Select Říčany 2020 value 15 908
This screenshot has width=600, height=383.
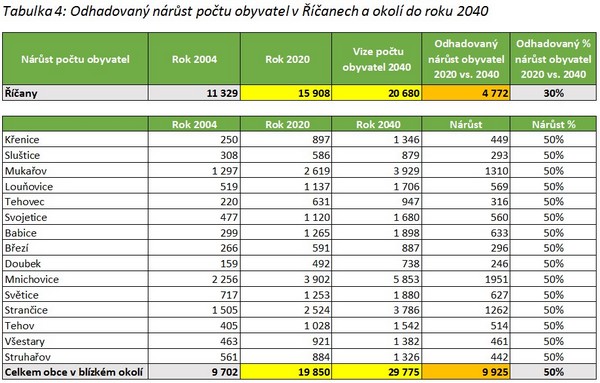(x=286, y=93)
